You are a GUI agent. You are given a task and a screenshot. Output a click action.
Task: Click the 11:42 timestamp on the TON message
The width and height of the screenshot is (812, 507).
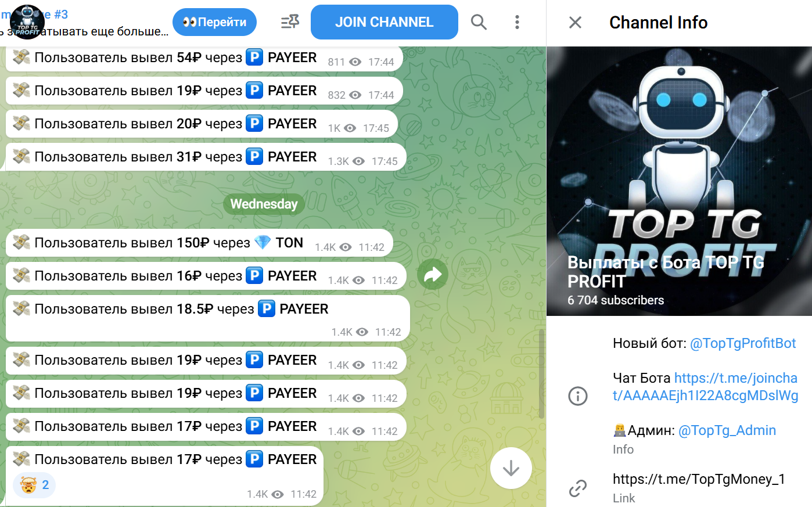(x=372, y=247)
